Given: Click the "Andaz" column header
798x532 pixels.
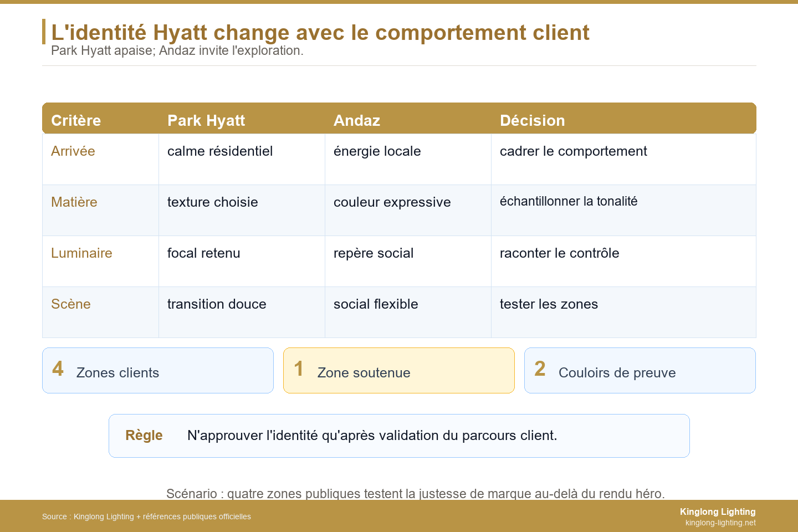Looking at the screenshot, I should [x=357, y=120].
